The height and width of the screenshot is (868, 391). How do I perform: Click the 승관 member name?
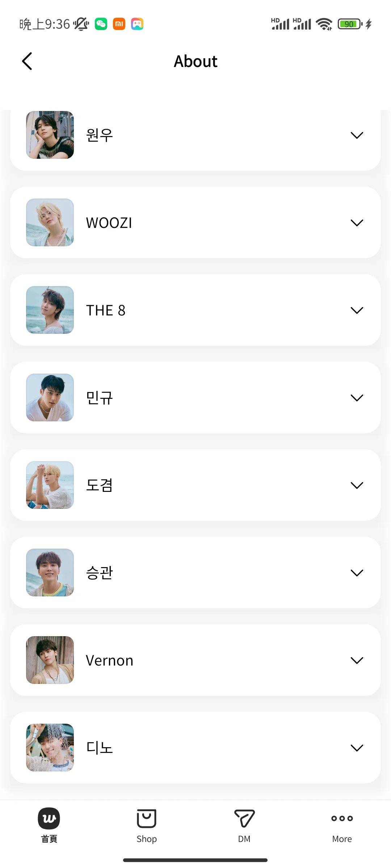click(x=100, y=573)
